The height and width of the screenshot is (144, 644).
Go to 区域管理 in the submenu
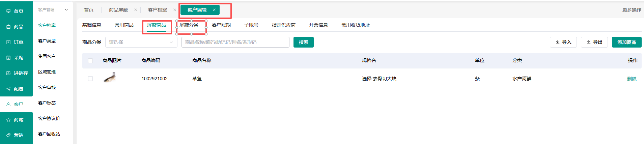point(47,72)
